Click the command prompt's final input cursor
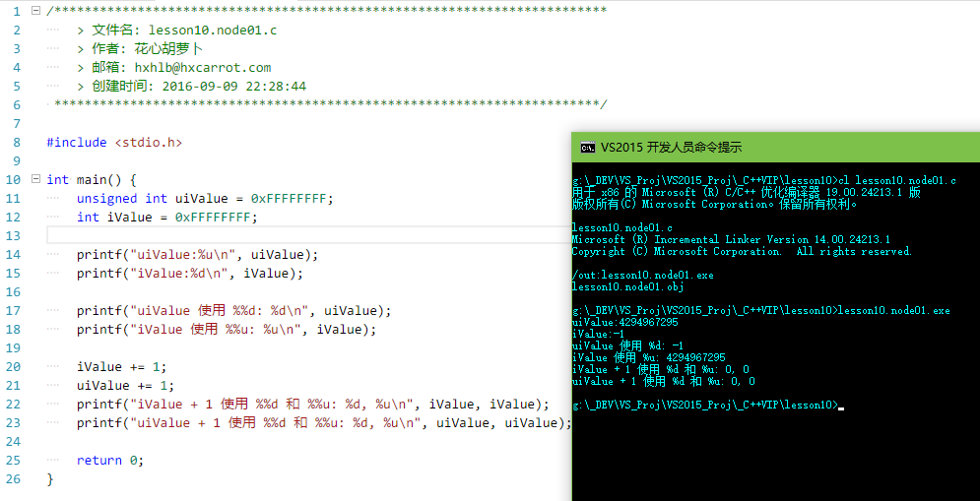Screen dimensions: 980x501 [x=840, y=406]
